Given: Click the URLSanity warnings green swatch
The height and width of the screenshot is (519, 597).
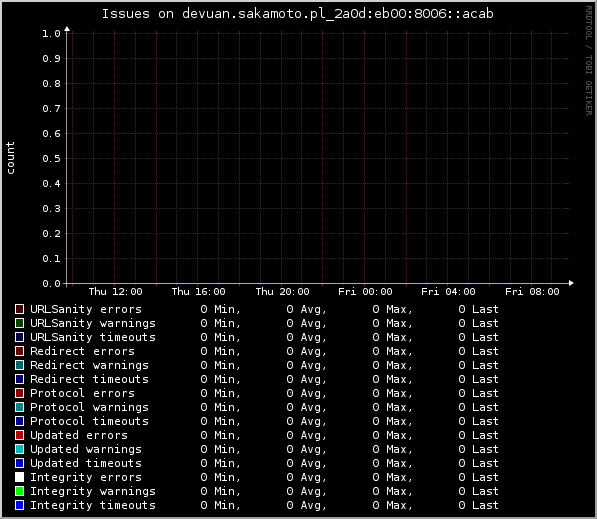Looking at the screenshot, I should coord(19,323).
